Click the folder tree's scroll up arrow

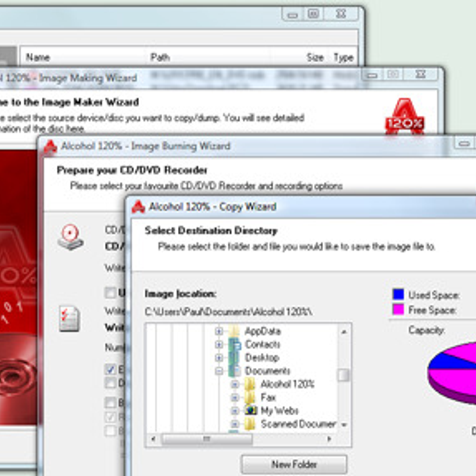point(344,332)
